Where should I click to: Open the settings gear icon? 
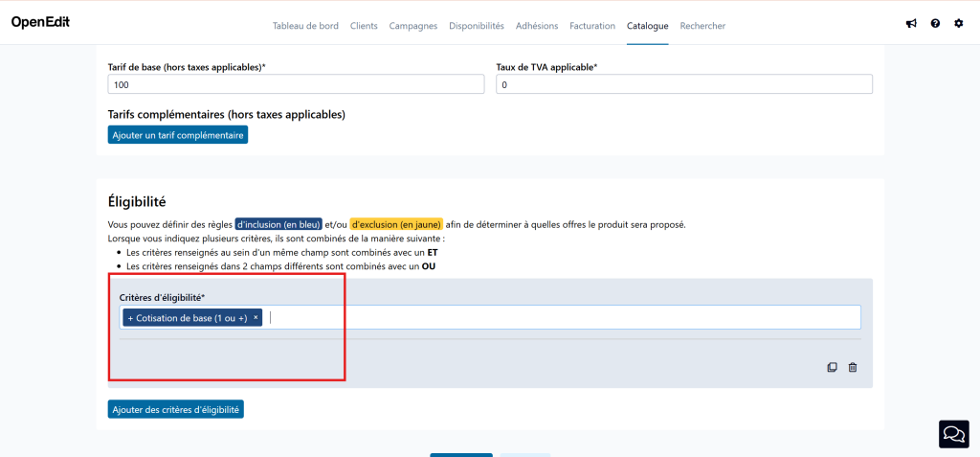click(x=958, y=24)
